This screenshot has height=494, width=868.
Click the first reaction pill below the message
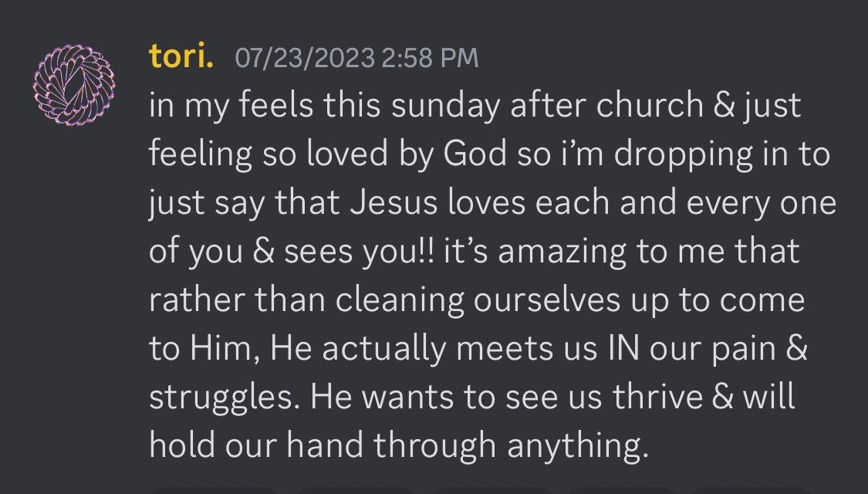[213, 491]
